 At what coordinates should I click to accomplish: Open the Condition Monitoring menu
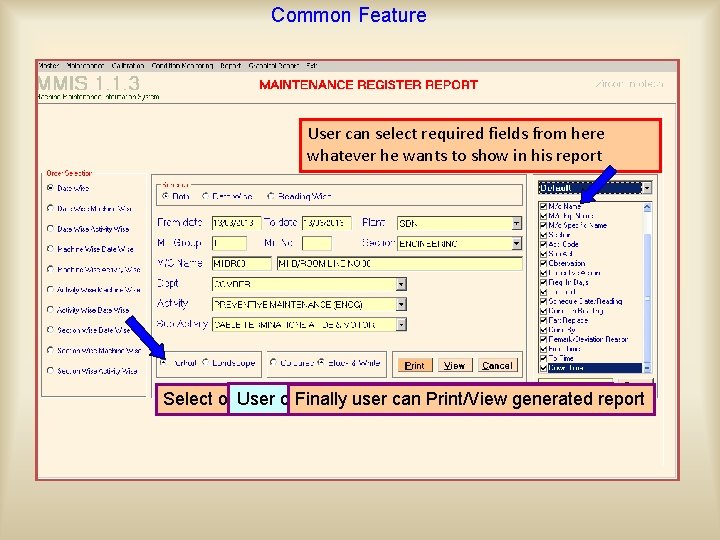pos(182,66)
